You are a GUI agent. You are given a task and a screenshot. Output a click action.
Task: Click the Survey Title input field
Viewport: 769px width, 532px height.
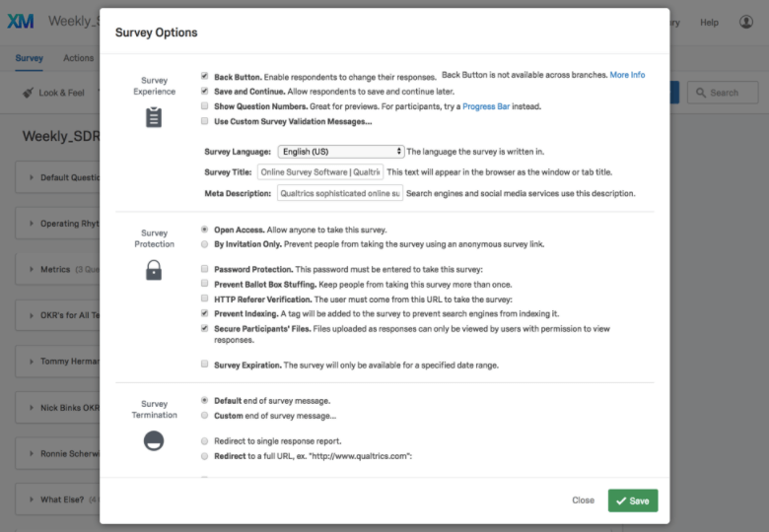point(320,172)
